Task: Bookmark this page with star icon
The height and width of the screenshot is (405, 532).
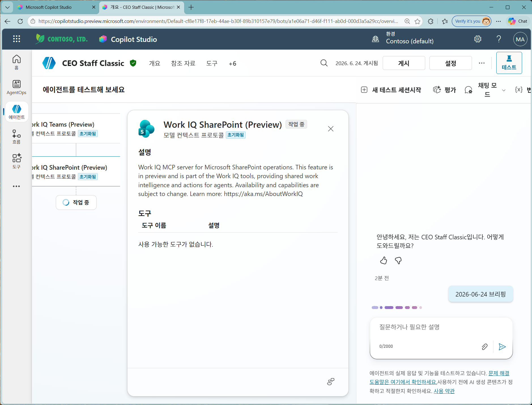Action: 418,21
